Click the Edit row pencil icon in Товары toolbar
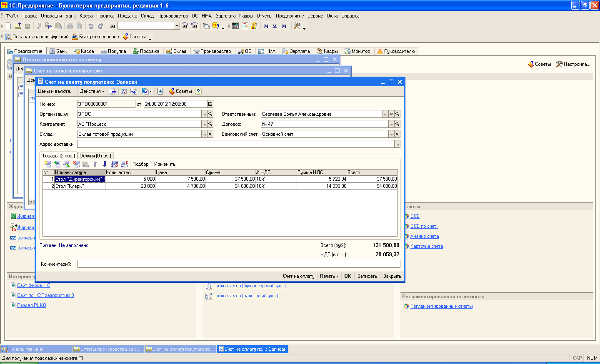Screen dimensions: 600x364 click(x=67, y=164)
